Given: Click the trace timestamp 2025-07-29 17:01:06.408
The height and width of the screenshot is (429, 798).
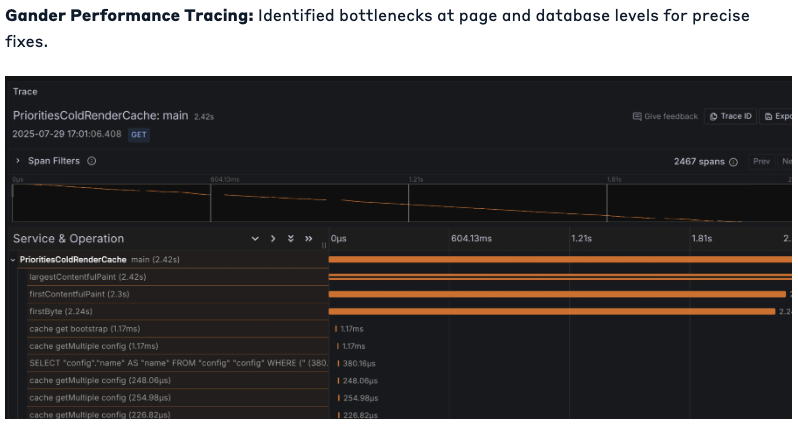Looking at the screenshot, I should [67, 134].
